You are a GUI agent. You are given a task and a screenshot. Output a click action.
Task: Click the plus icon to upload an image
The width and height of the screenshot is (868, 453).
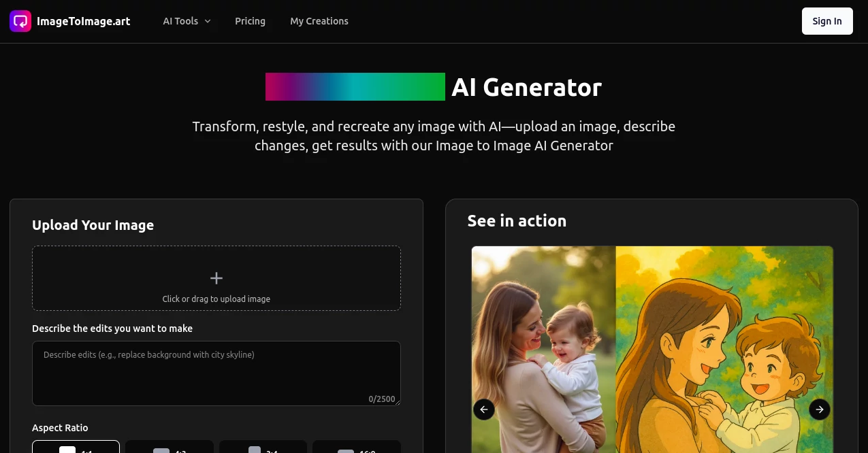tap(216, 278)
